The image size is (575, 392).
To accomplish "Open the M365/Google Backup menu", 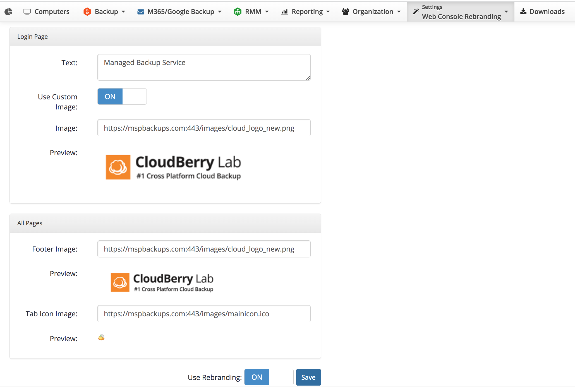I will click(x=179, y=12).
